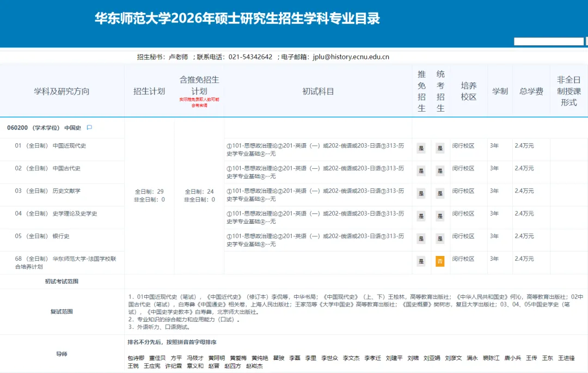This screenshot has width=588, height=373.
Task: Click the comment icon beside 060200 中国史
Action: pyautogui.click(x=89, y=127)
